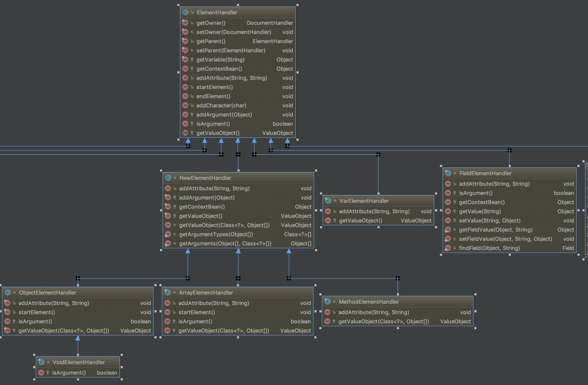Select setParent(ElementHandler) in ElementHandler
The height and width of the screenshot is (385, 588).
[230, 51]
